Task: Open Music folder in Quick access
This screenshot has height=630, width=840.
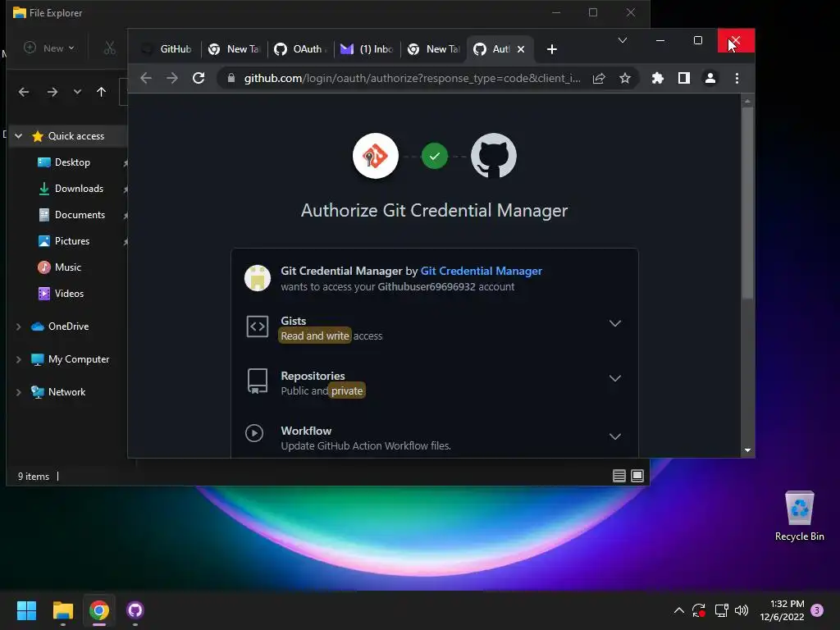Action: point(68,267)
